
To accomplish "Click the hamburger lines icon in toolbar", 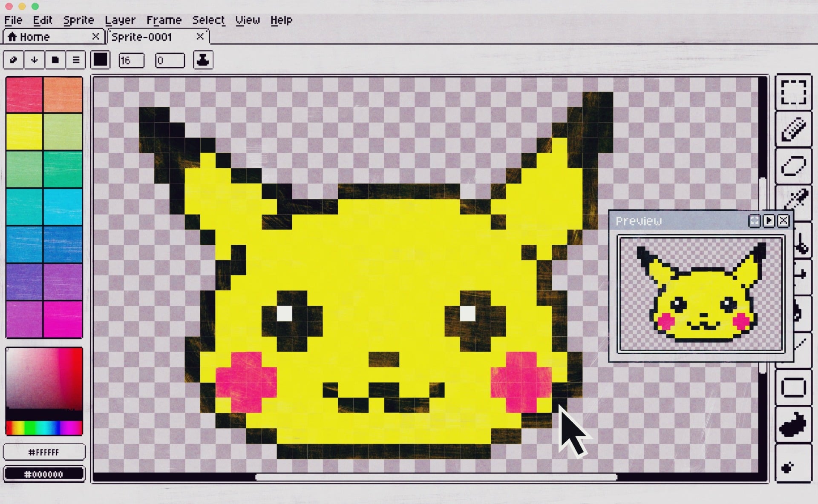I will 76,60.
